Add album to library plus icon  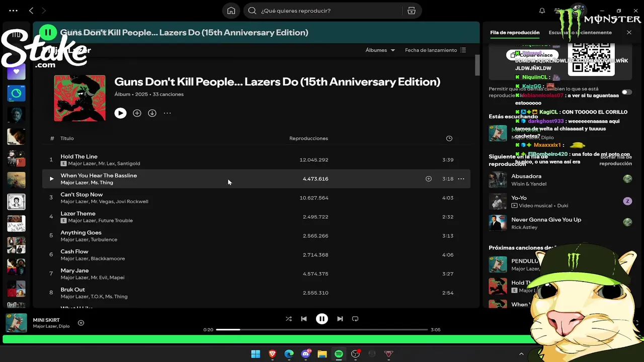point(137,113)
